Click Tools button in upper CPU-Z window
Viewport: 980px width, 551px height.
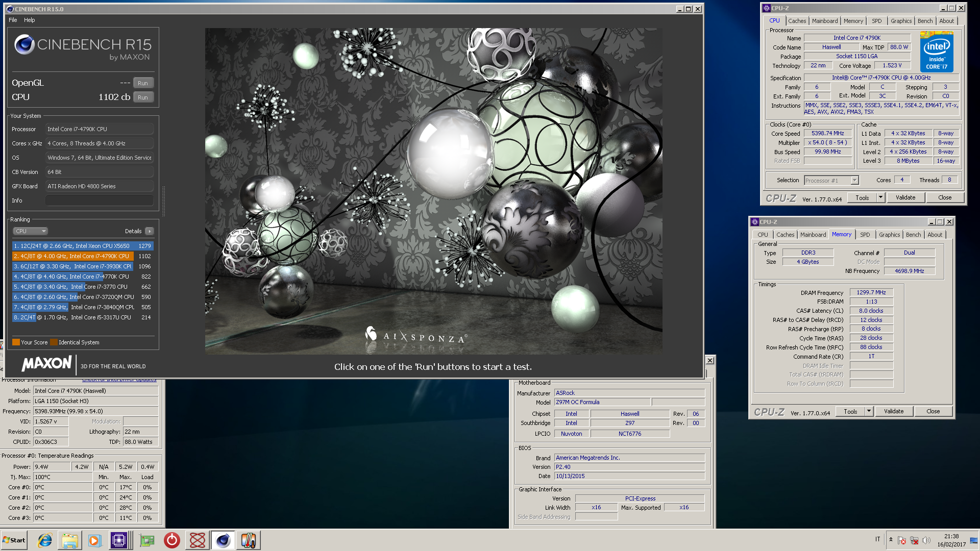862,198
